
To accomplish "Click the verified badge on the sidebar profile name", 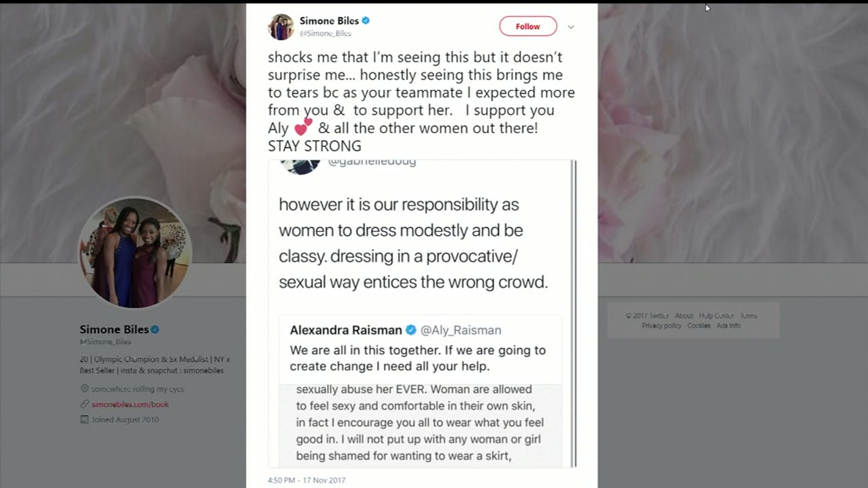I will click(155, 329).
